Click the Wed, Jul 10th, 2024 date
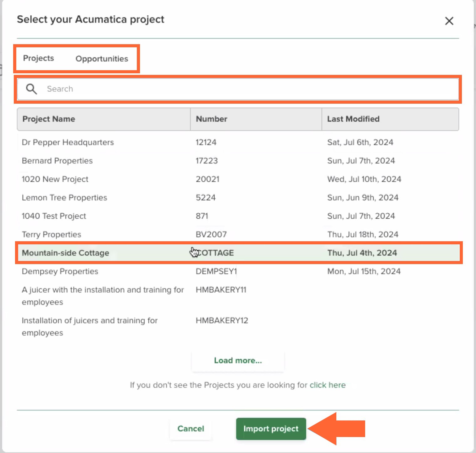Image resolution: width=476 pixels, height=453 pixels. (364, 179)
